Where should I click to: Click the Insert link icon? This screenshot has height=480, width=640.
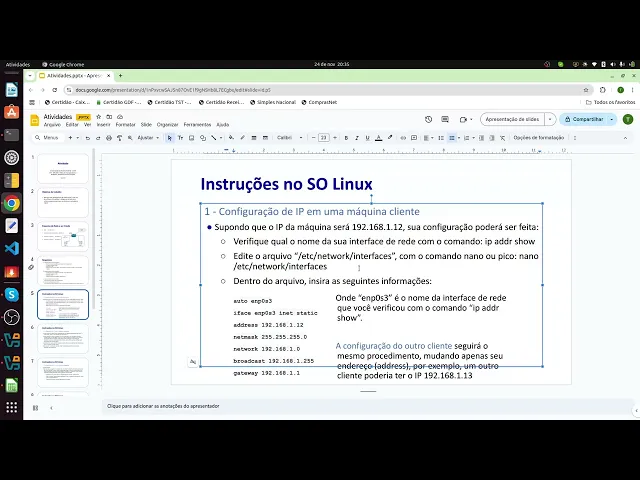coord(403,138)
